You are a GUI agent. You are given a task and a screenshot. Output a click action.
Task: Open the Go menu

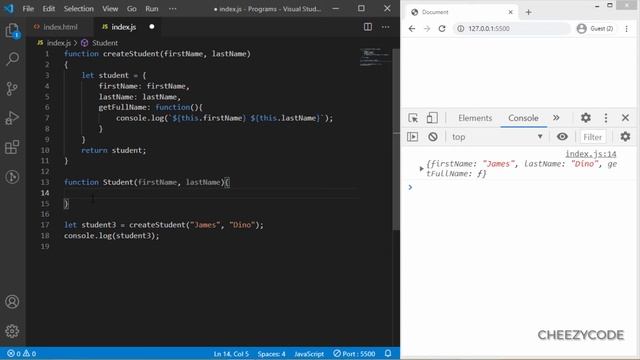click(x=131, y=9)
